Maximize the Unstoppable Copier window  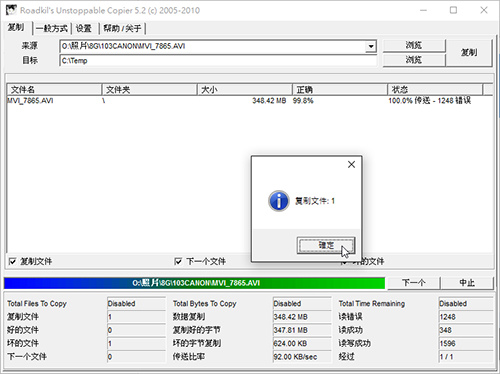pyautogui.click(x=453, y=10)
